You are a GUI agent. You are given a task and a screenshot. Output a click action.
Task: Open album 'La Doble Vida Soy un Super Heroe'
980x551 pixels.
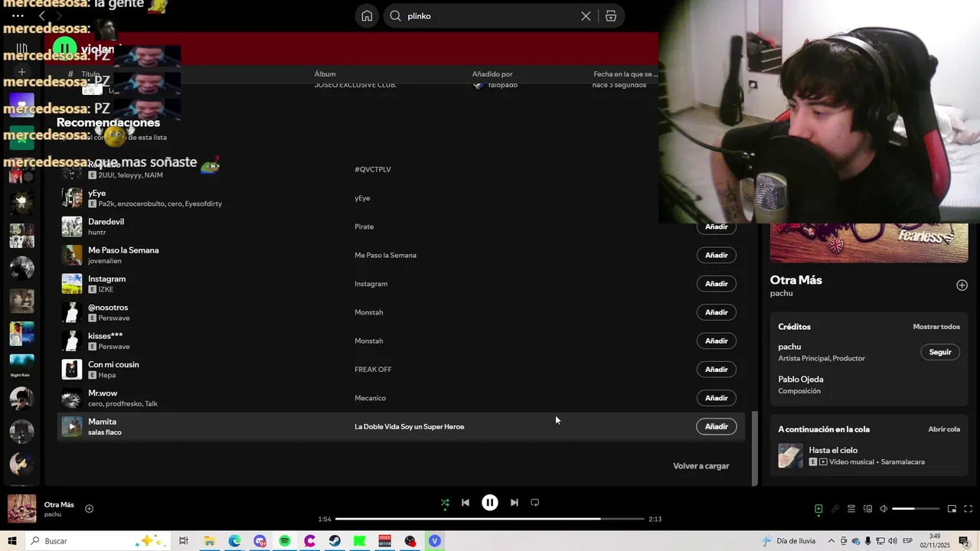[x=409, y=426]
